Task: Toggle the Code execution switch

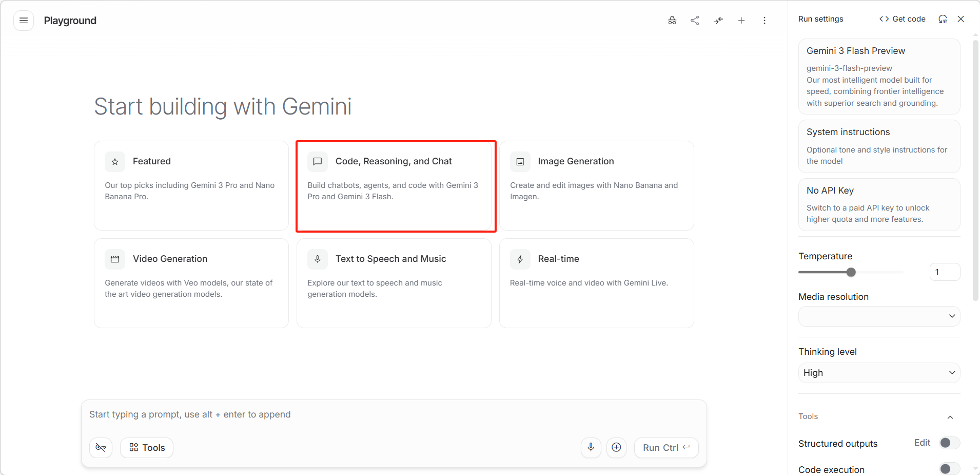Action: [x=949, y=469]
